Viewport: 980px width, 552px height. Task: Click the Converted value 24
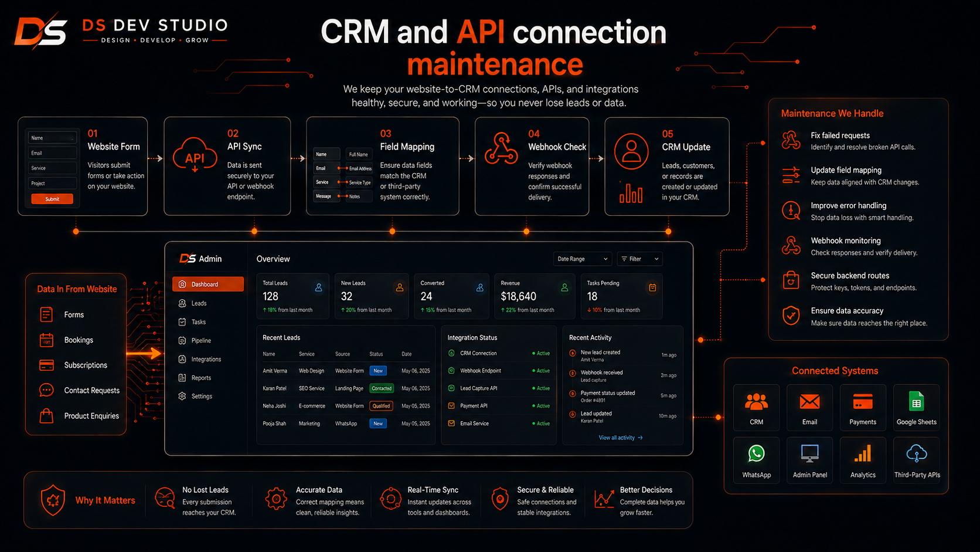pyautogui.click(x=426, y=296)
